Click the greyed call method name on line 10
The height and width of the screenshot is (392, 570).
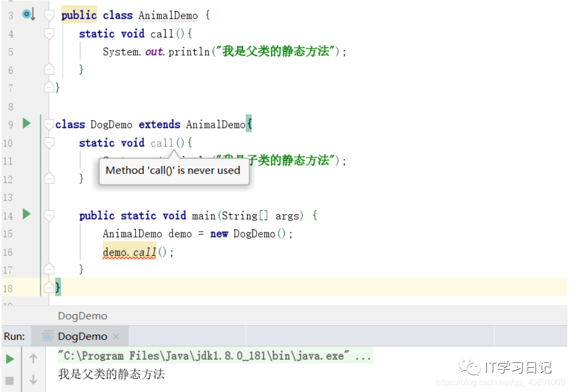(162, 143)
